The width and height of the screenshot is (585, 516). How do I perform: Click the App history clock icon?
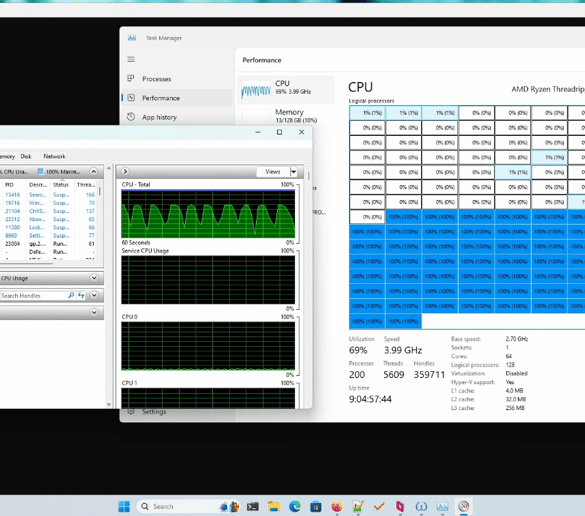(x=131, y=117)
